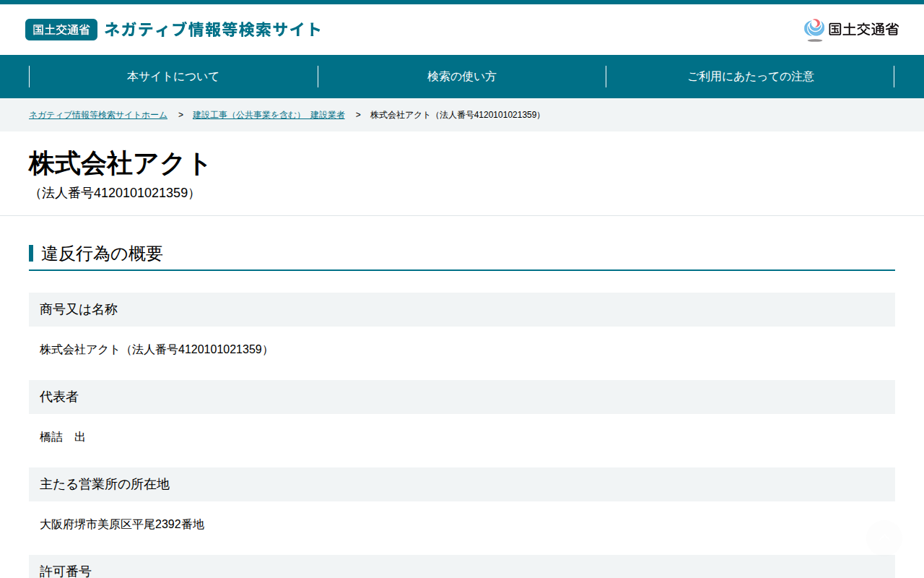Click the breadcrumb text 株式会社アクト（法人番号4120101021359）
Screen dimensions: 924x578
coord(457,115)
